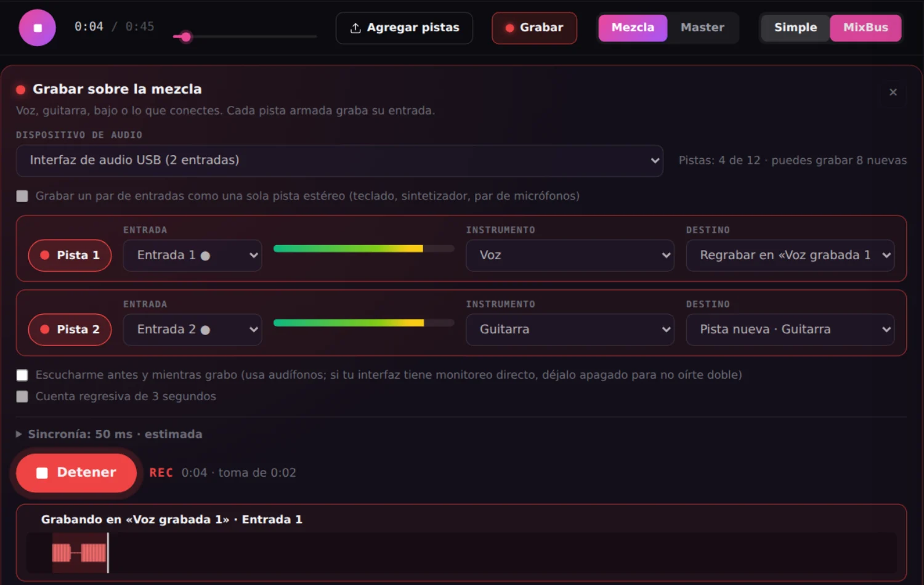Enable Escucharme antes y mientras grabo checkbox
The width and height of the screenshot is (924, 585).
point(22,375)
